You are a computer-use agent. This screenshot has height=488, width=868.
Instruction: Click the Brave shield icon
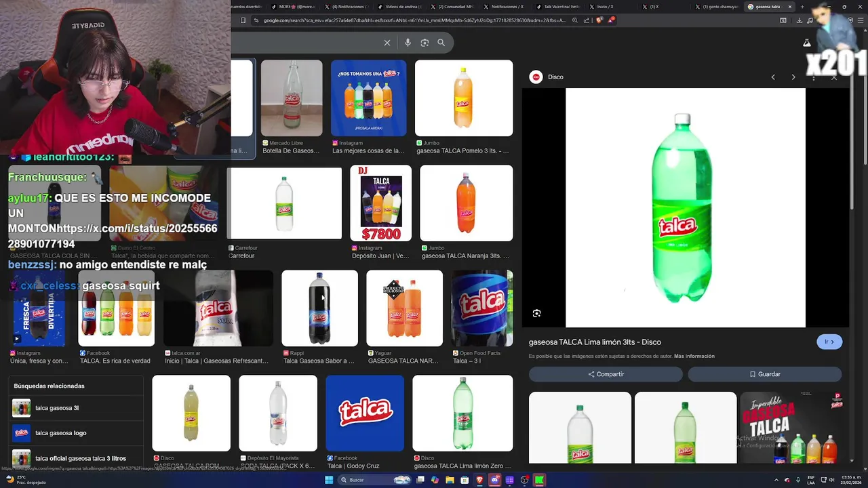click(x=600, y=20)
